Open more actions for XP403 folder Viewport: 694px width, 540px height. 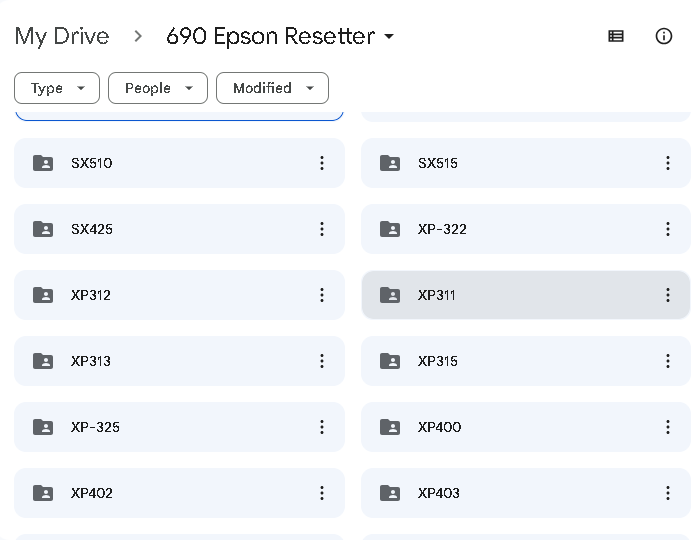[x=668, y=493]
